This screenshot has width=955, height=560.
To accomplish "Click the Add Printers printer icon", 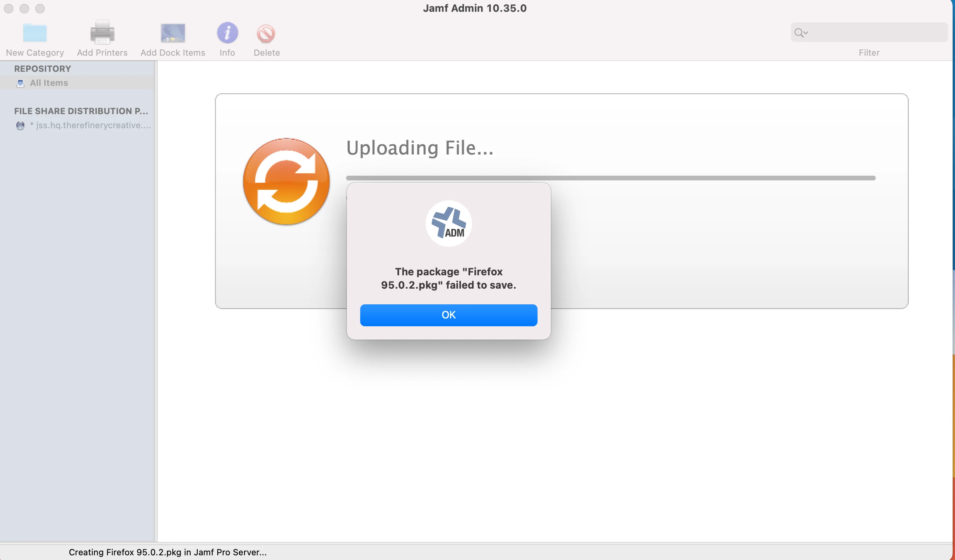I will click(102, 32).
